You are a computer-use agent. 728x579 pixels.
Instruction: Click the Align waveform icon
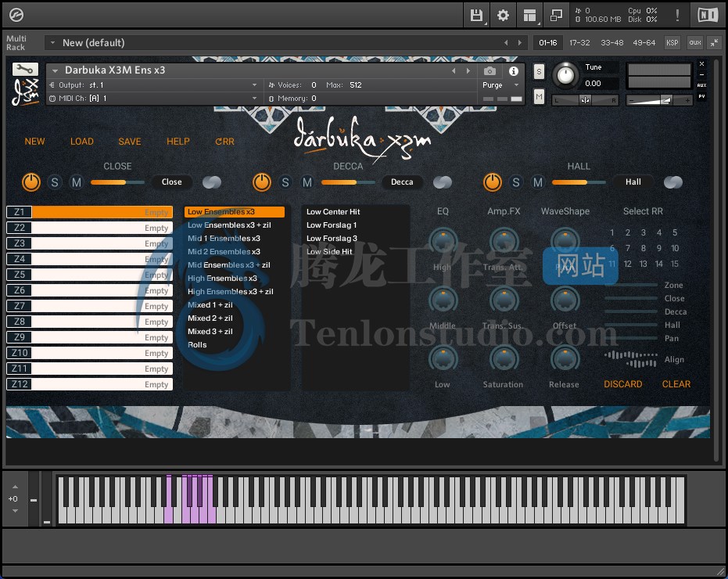tap(631, 358)
